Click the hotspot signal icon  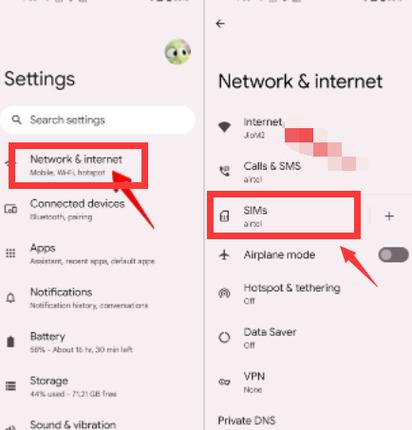point(224,293)
